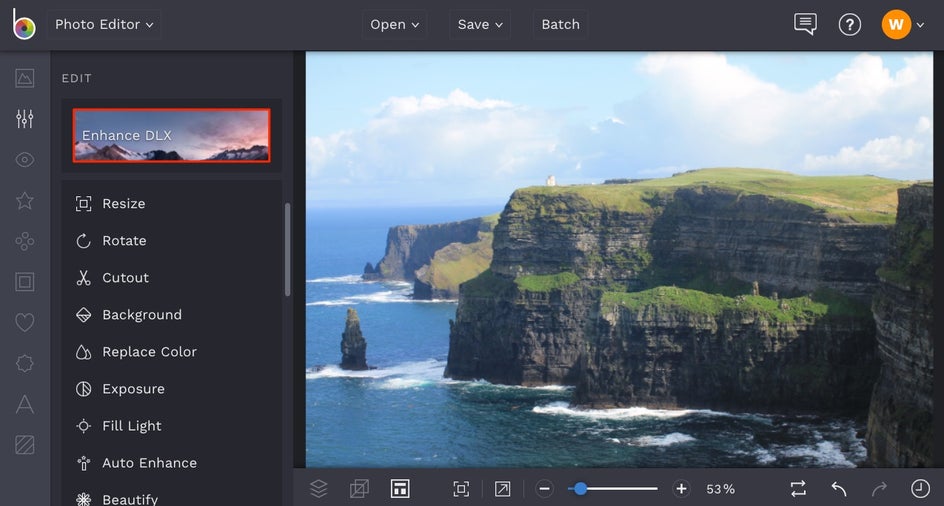944x506 pixels.
Task: Expand the Open menu dropdown
Action: pos(394,25)
